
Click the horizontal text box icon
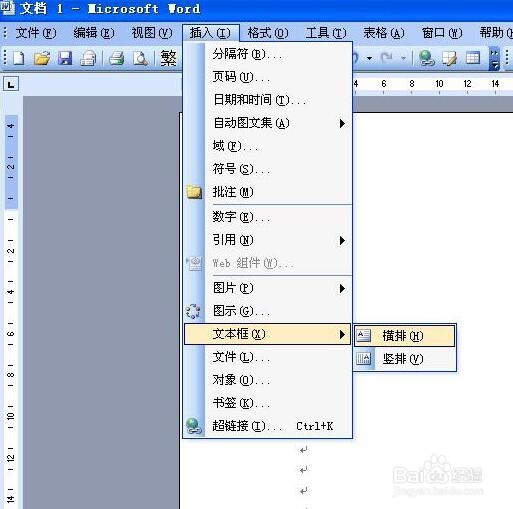pos(363,336)
